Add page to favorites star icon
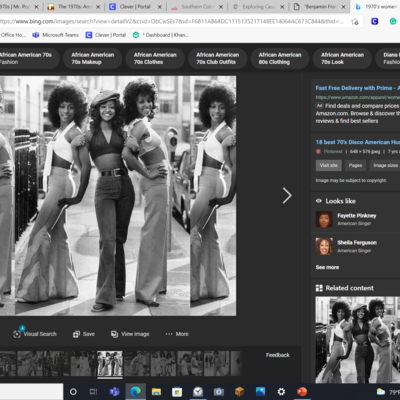Screen dimensions: 400x400 pyautogui.click(x=355, y=22)
